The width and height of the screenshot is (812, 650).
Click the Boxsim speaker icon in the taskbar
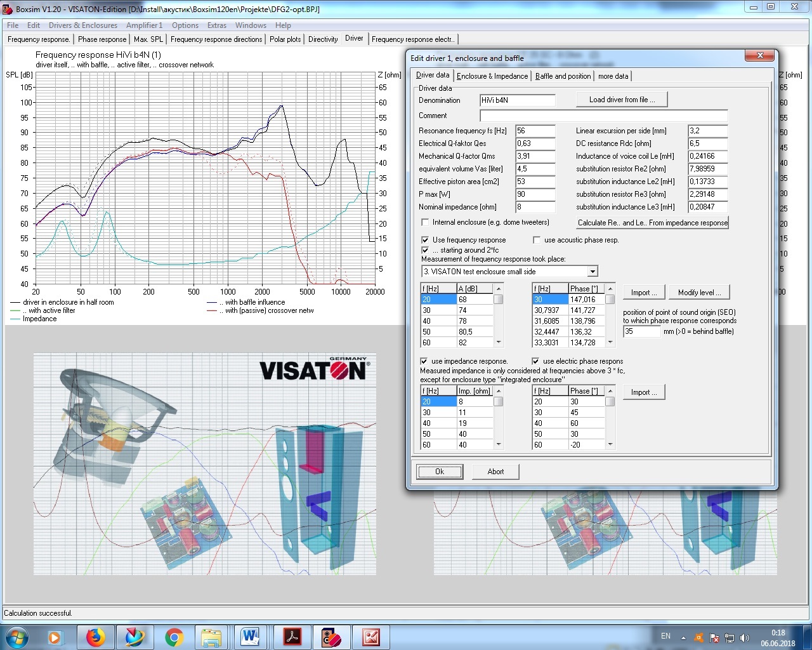(331, 637)
